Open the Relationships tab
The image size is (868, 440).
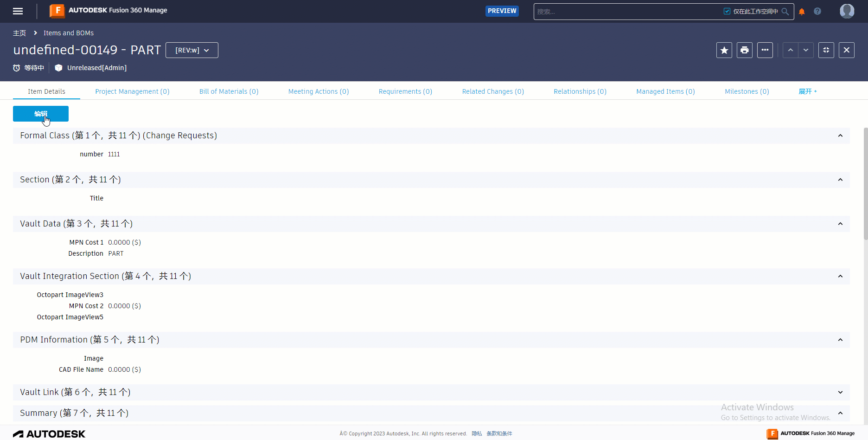click(580, 91)
